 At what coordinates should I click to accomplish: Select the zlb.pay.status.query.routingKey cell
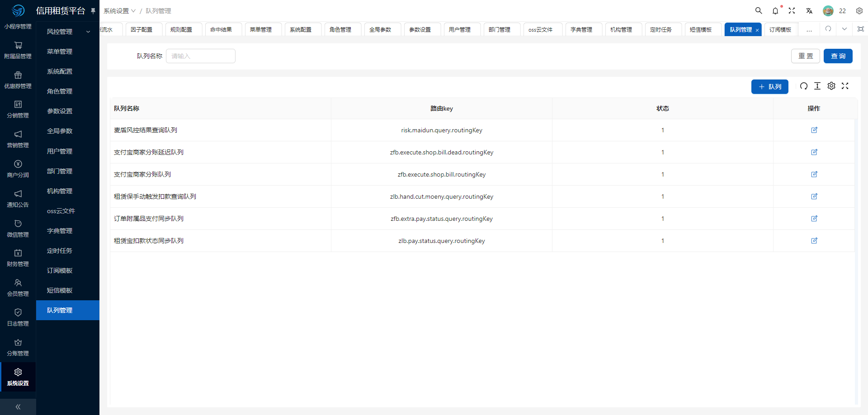point(442,241)
